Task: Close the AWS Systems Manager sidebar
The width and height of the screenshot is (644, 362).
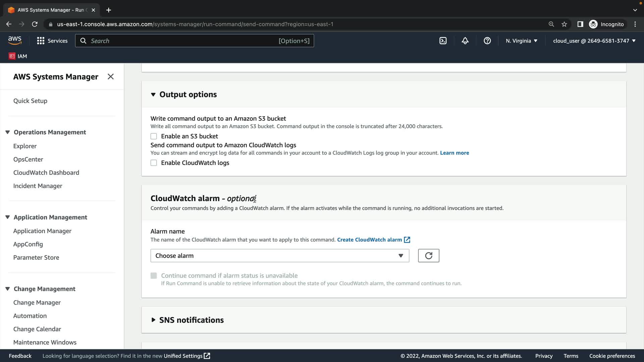Action: [x=110, y=77]
